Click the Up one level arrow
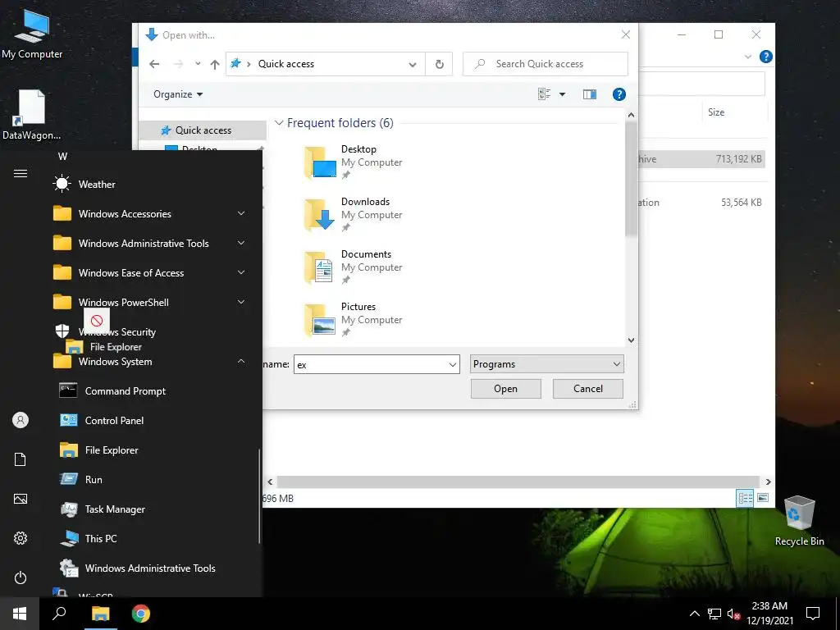The width and height of the screenshot is (840, 630). (x=215, y=64)
